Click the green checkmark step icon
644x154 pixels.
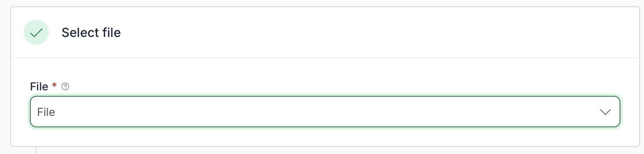[36, 32]
